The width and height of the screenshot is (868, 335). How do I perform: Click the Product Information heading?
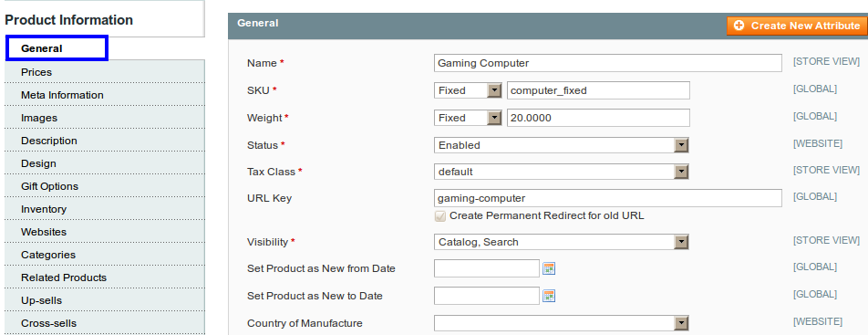point(68,20)
